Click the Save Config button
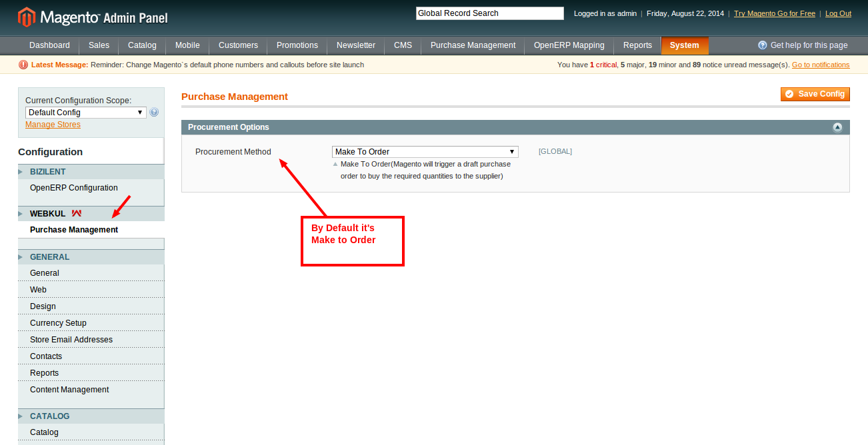This screenshot has width=868, height=445. [x=815, y=94]
